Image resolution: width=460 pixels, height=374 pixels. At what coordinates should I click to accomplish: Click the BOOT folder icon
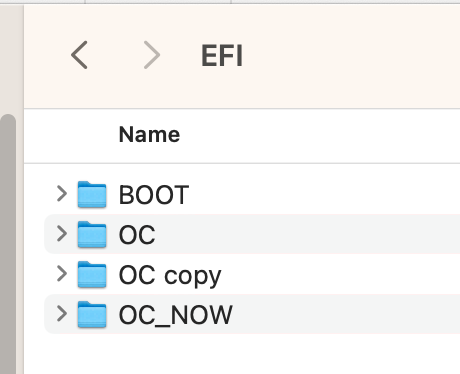(x=92, y=194)
